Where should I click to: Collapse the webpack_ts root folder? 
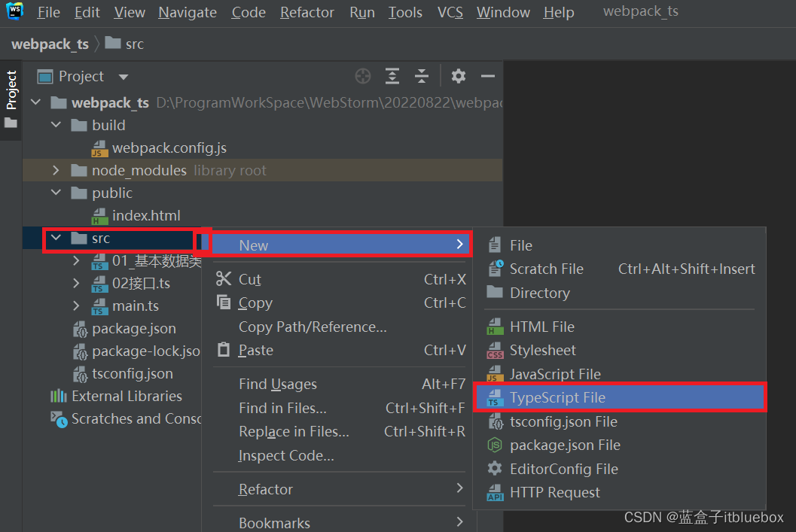35,102
